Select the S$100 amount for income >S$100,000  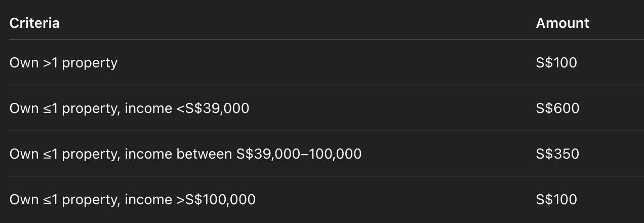pyautogui.click(x=556, y=200)
